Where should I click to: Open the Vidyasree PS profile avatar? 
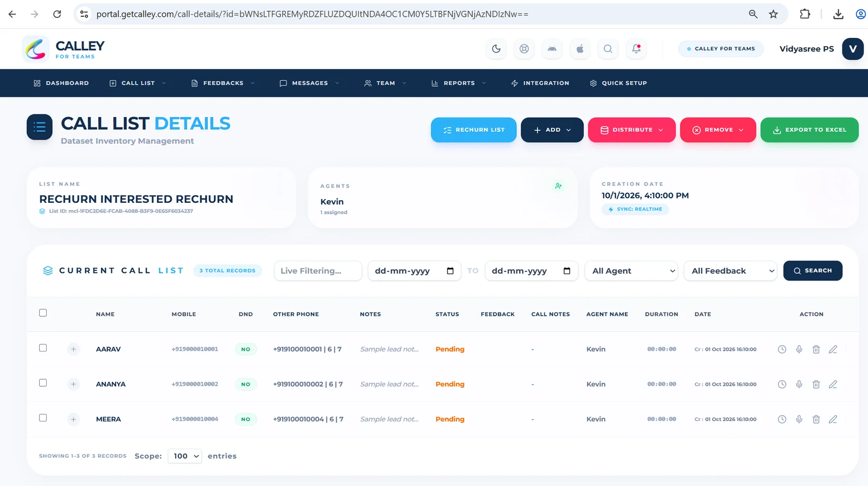tap(853, 49)
